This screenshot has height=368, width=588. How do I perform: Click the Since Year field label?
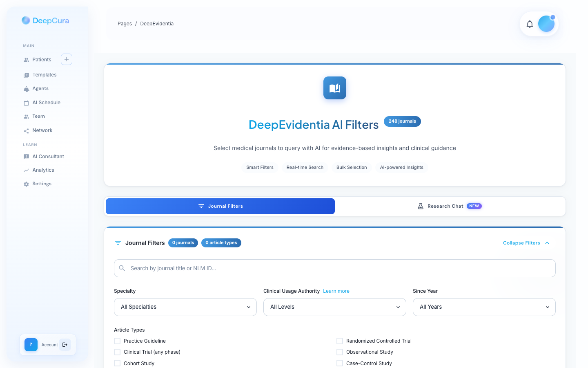click(x=425, y=291)
